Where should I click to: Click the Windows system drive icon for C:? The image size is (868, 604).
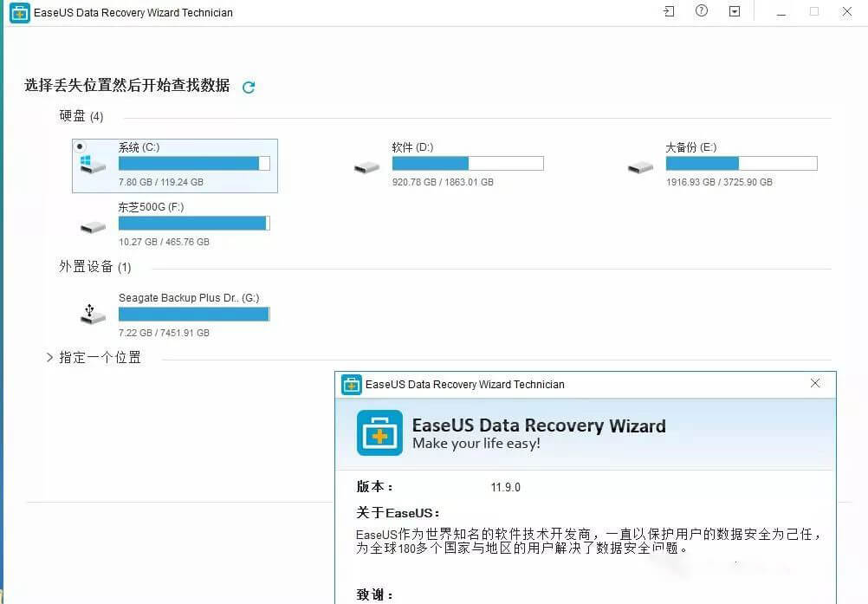pyautogui.click(x=93, y=164)
